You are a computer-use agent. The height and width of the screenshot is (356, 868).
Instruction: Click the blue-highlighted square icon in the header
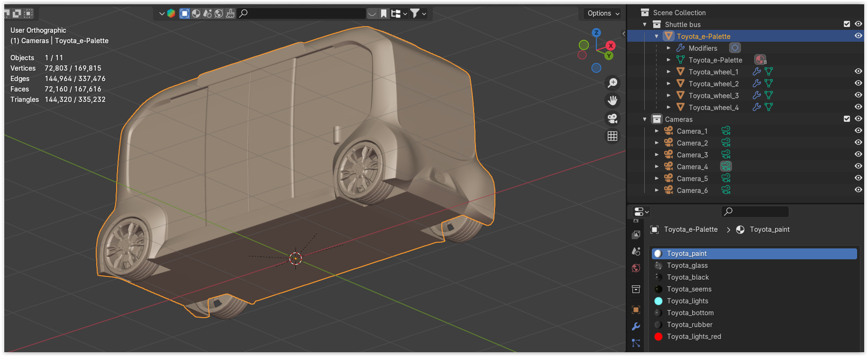[x=185, y=13]
